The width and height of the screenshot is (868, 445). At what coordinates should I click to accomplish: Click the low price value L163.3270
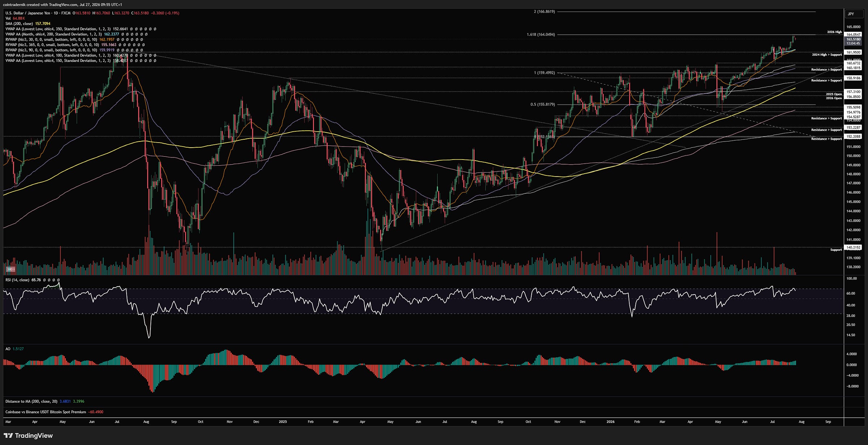point(120,13)
